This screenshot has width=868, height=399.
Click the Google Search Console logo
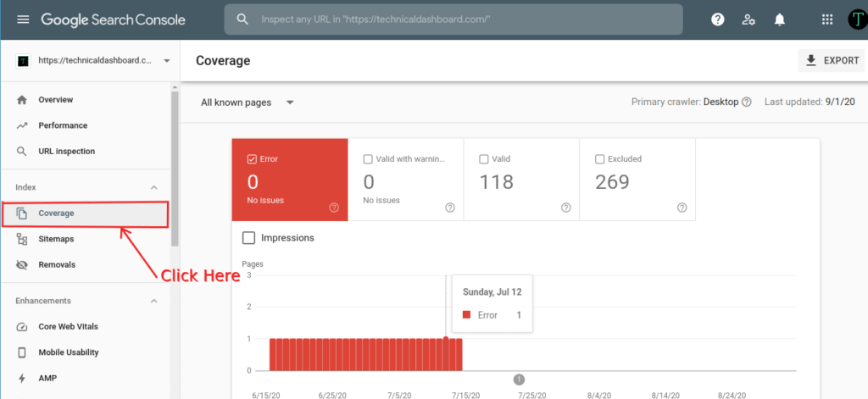coord(113,19)
